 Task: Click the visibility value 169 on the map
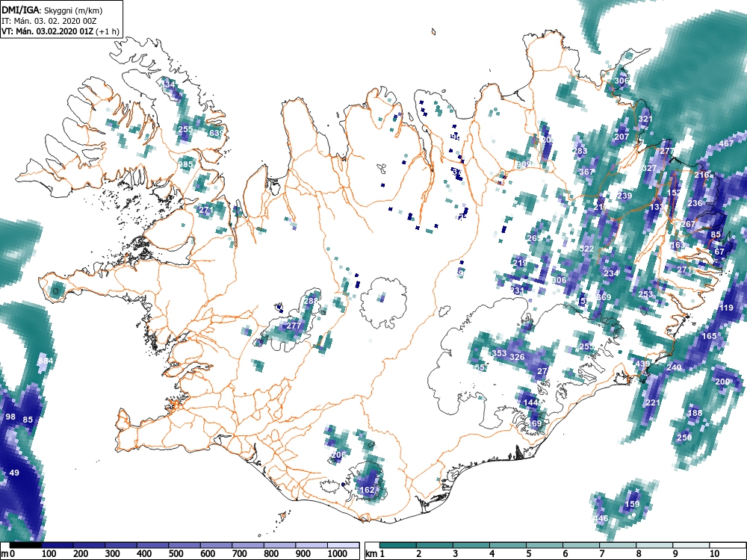(x=535, y=423)
